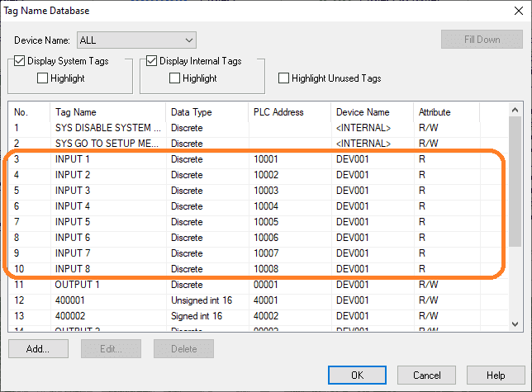
Task: Click the scrollbar down arrow
Action: tap(515, 324)
